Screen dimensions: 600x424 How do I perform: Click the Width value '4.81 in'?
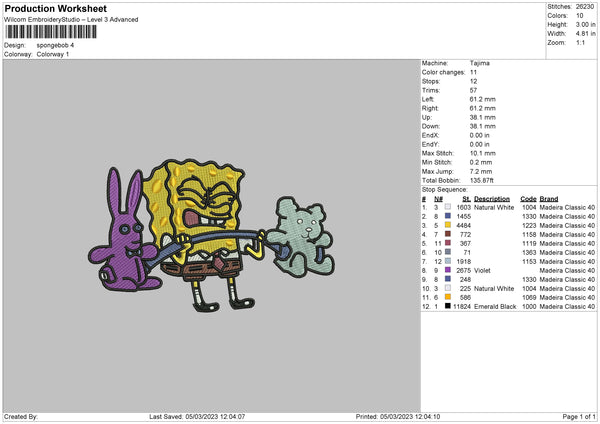[585, 34]
